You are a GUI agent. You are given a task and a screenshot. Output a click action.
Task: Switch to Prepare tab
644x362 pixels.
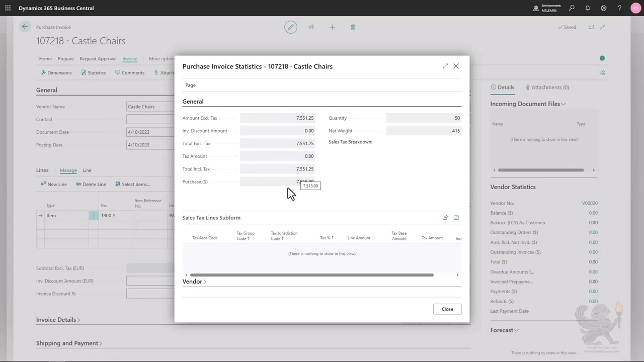coord(65,59)
